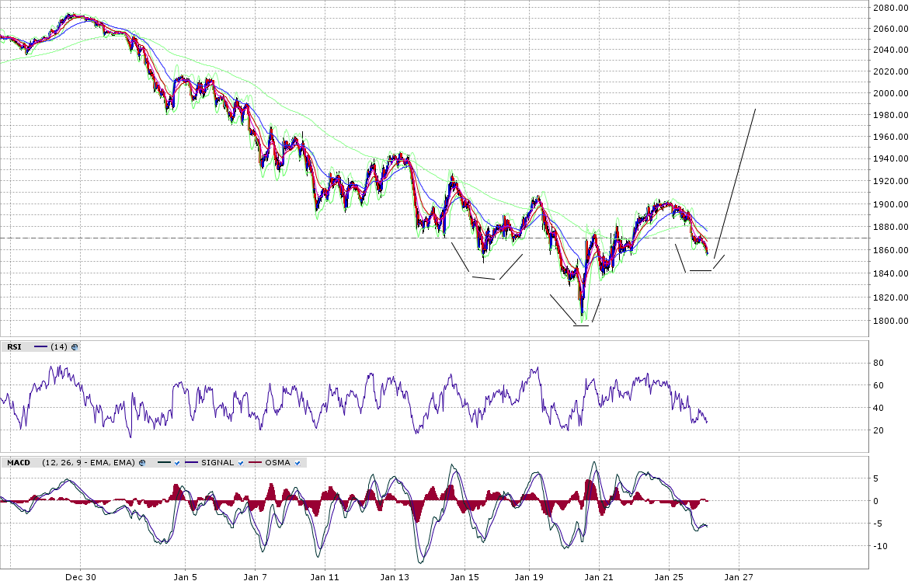Click the 1880.00 price axis label
This screenshot has width=915, height=588.
(890, 227)
